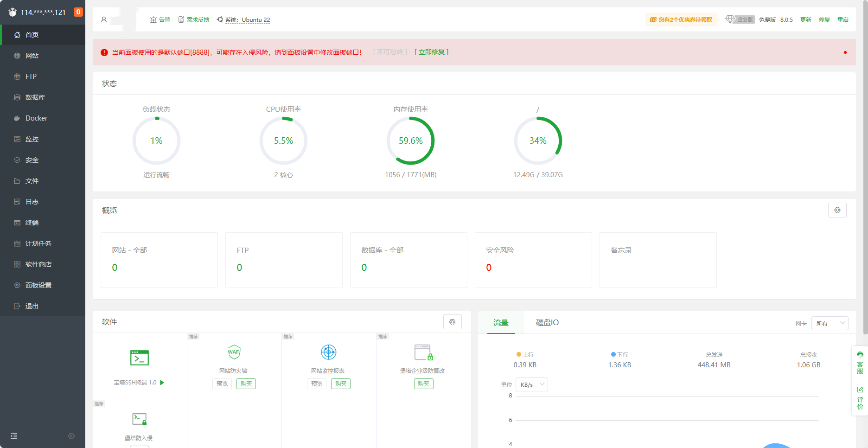Viewport: 868px width, 448px height.
Task: Click the 立即修复 link in warning banner
Action: tap(431, 52)
